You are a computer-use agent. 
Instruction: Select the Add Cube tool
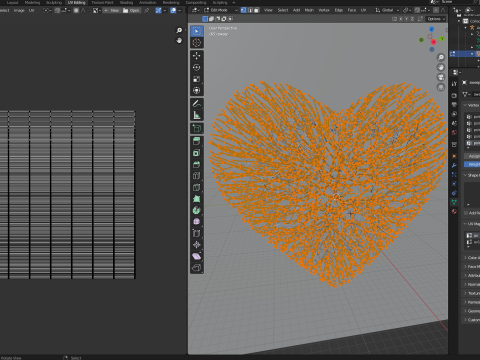197,128
